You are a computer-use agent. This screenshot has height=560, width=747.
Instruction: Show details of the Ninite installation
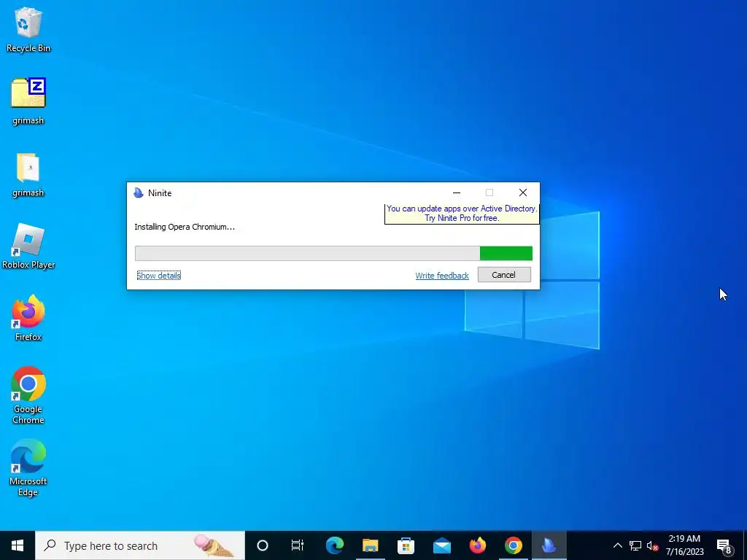tap(158, 275)
